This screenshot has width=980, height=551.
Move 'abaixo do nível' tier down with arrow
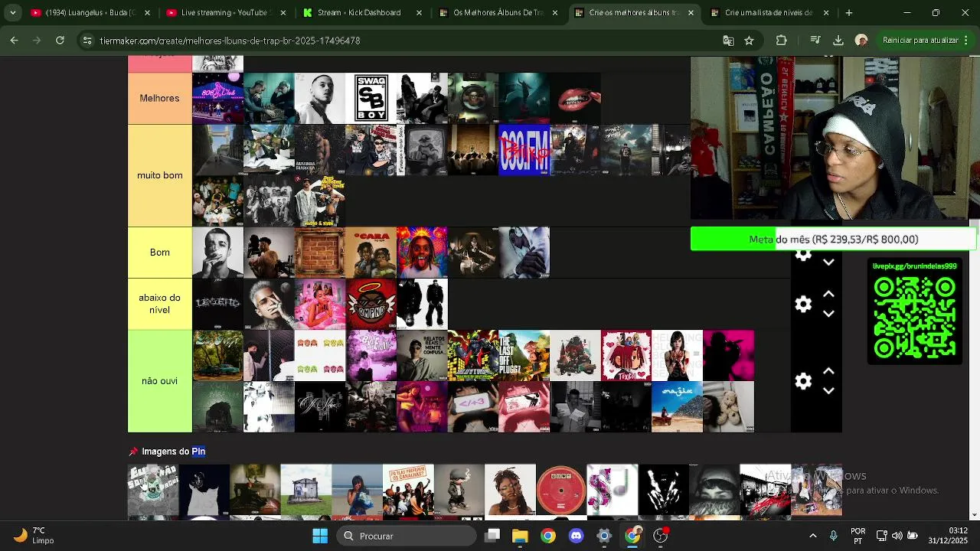click(828, 314)
